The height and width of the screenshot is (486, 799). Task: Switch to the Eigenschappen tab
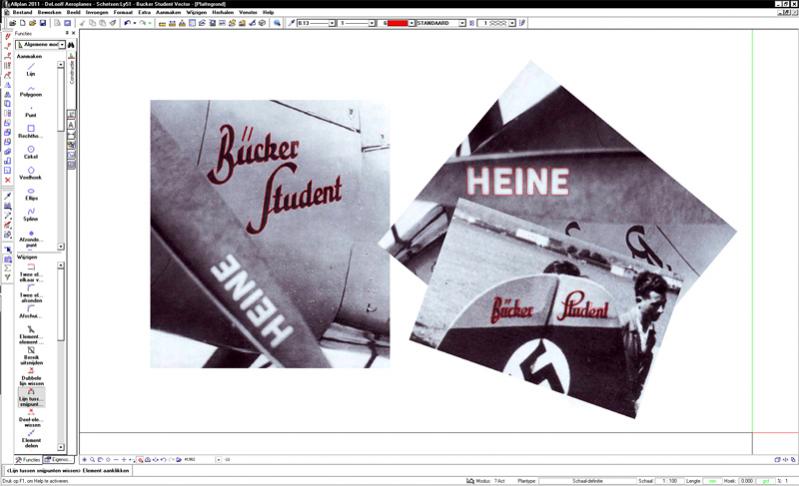(58, 460)
